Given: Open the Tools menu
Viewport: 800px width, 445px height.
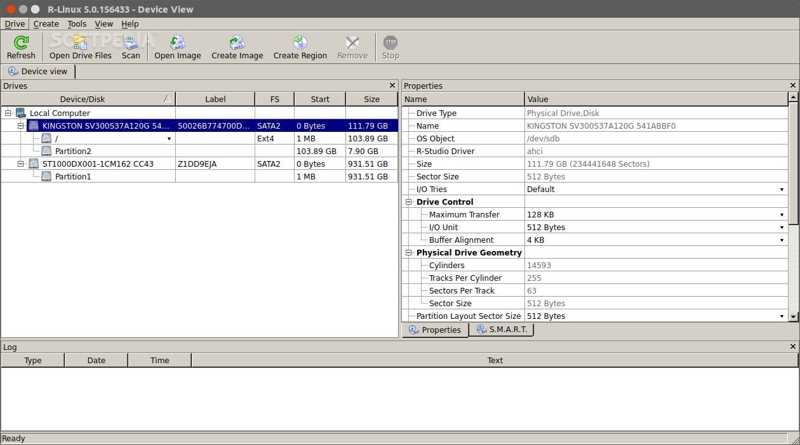Looking at the screenshot, I should pos(76,24).
